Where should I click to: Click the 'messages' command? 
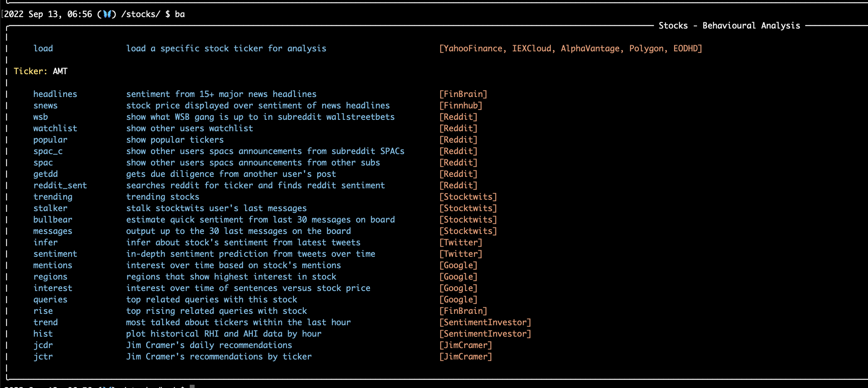pyautogui.click(x=53, y=231)
